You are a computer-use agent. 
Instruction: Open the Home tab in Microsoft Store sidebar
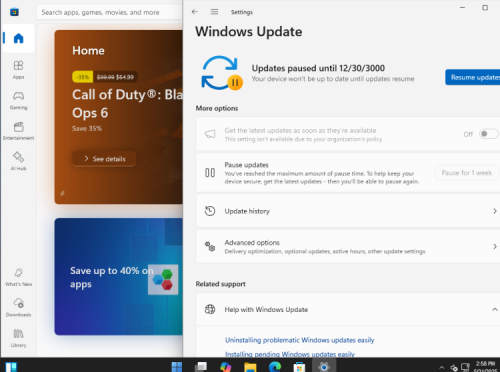point(18,38)
